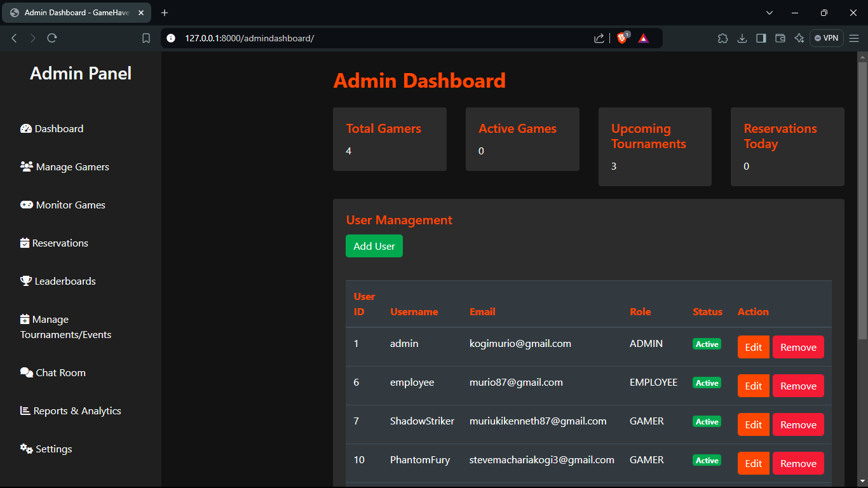Screen dimensions: 868x488
Task: Reload the page
Action: coord(52,38)
